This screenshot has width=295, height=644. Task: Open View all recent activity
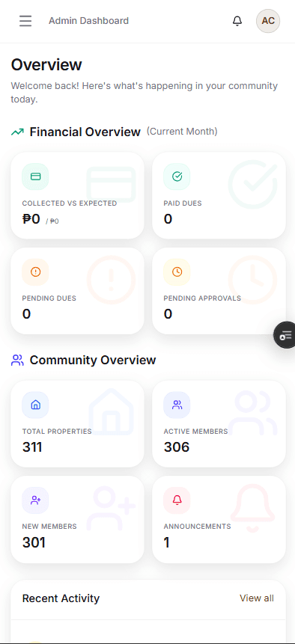click(257, 598)
